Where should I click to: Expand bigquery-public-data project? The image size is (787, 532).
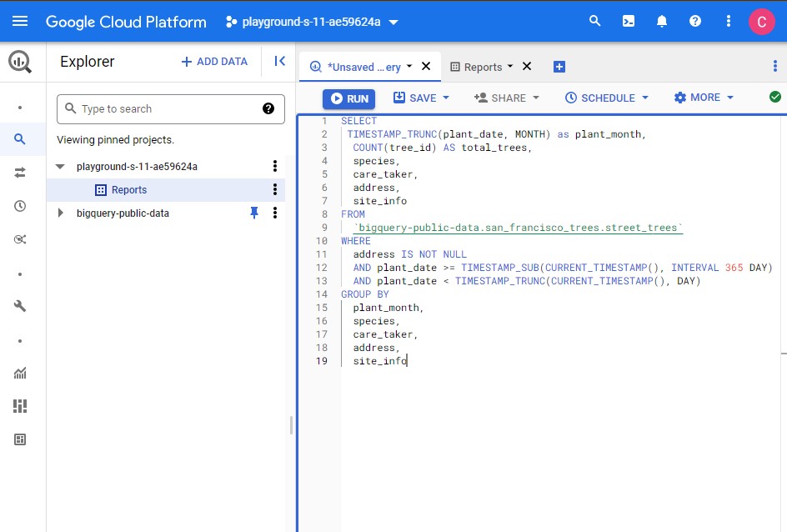pyautogui.click(x=60, y=213)
